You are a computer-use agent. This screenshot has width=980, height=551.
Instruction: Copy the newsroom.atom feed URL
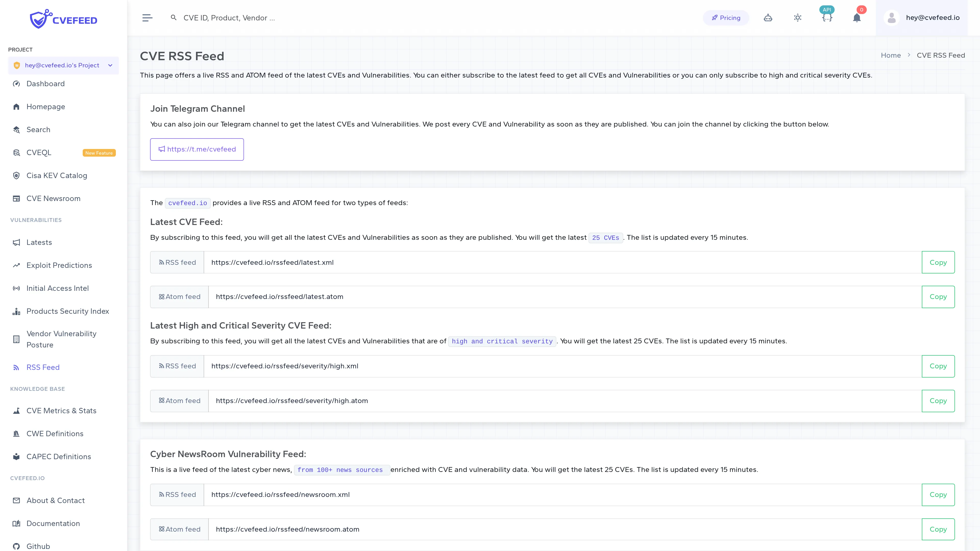point(938,529)
